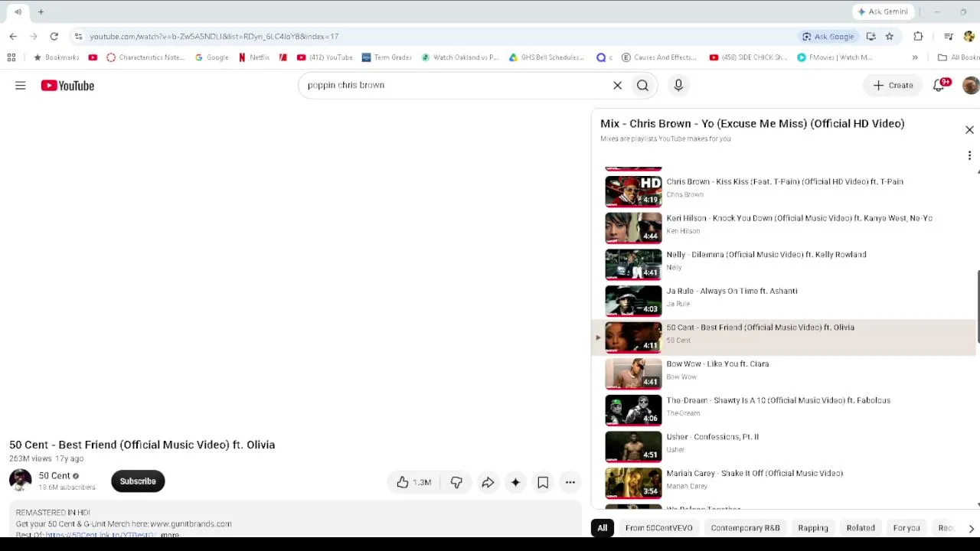Open the 50Cent.lnk.to link in description
Image resolution: width=980 pixels, height=551 pixels.
pos(100,535)
